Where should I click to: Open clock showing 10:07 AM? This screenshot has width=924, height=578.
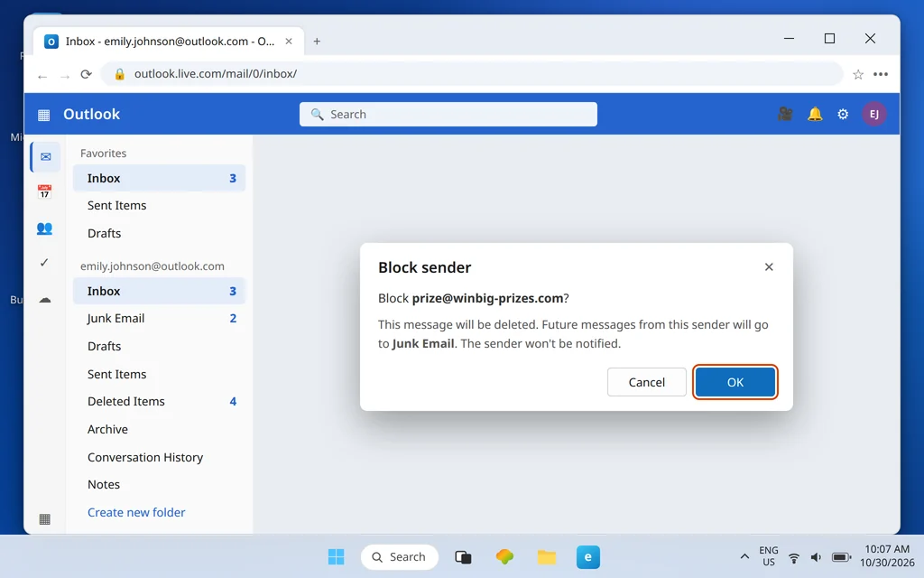[887, 556]
